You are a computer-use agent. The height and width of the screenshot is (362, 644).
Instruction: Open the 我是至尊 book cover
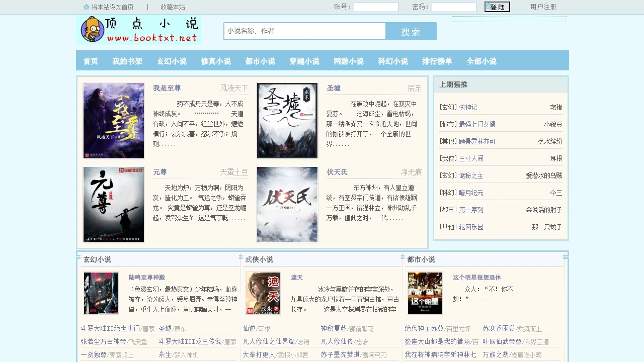[x=114, y=121]
